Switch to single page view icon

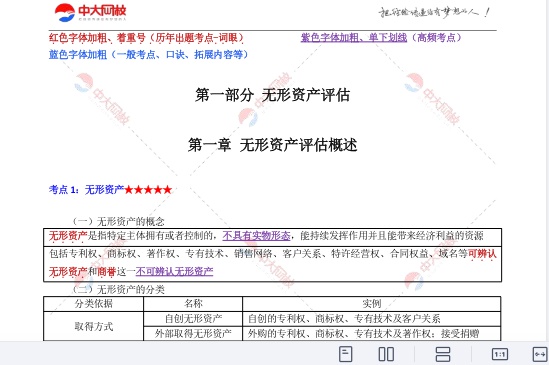point(346,354)
